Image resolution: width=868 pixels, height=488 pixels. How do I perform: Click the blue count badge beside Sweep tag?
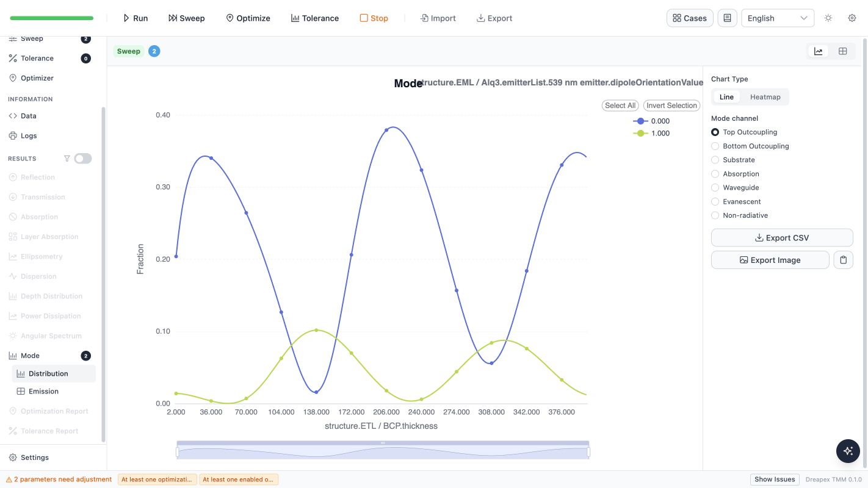[154, 51]
